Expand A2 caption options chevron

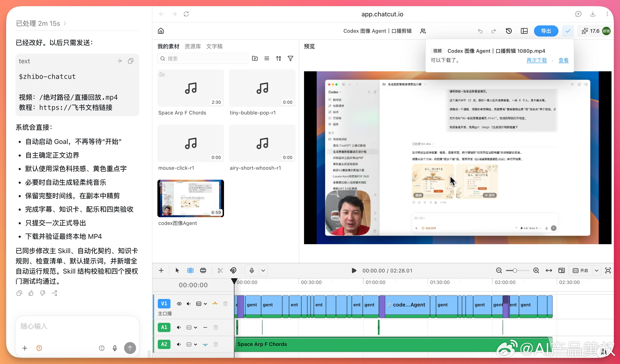pos(196,344)
